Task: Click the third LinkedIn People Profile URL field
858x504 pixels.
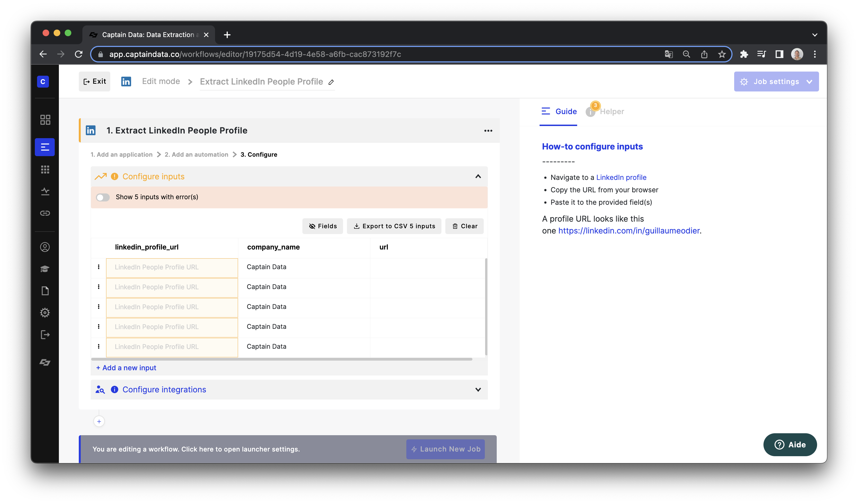Action: 172,308
